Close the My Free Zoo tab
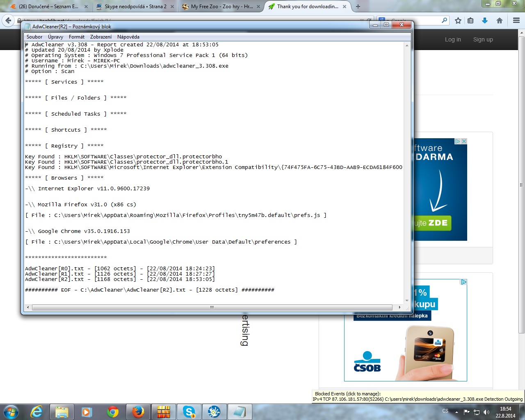525x420 pixels. click(258, 7)
